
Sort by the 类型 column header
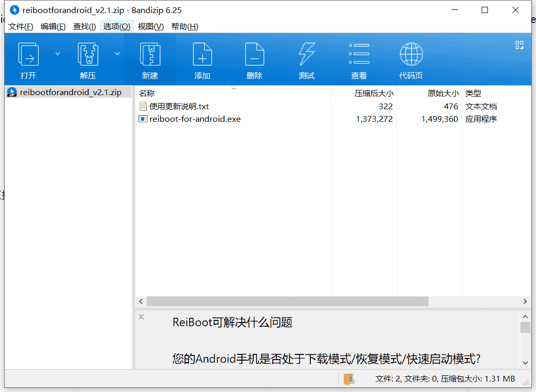coord(473,93)
